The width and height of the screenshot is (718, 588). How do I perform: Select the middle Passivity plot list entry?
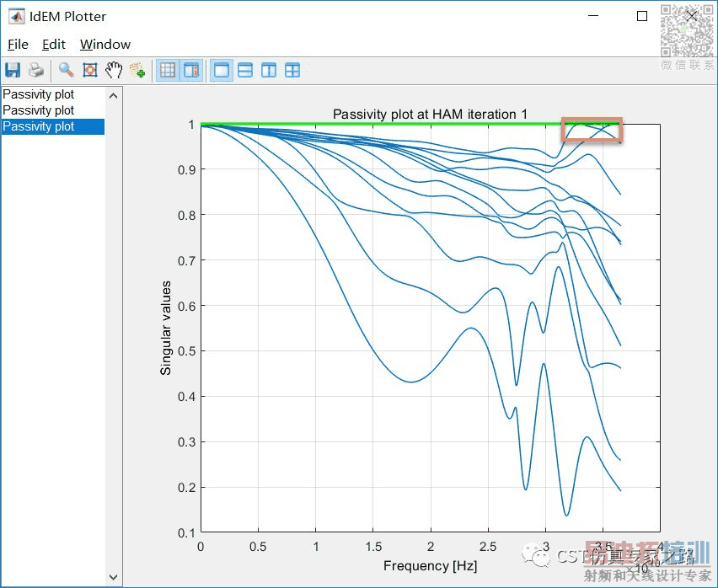[x=53, y=110]
